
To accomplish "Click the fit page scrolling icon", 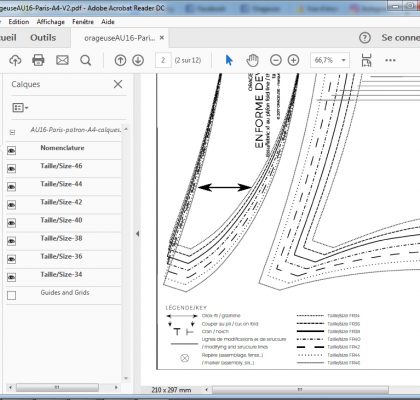I will click(366, 60).
